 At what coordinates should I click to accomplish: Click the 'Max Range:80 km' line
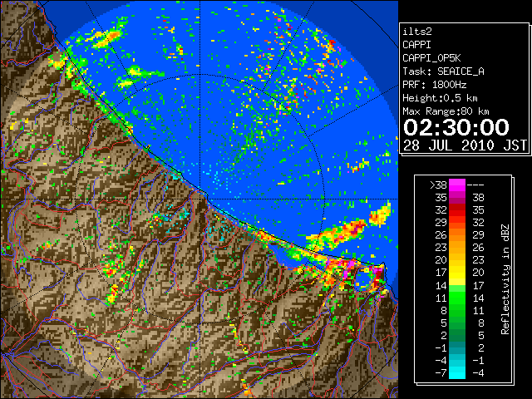(446, 111)
